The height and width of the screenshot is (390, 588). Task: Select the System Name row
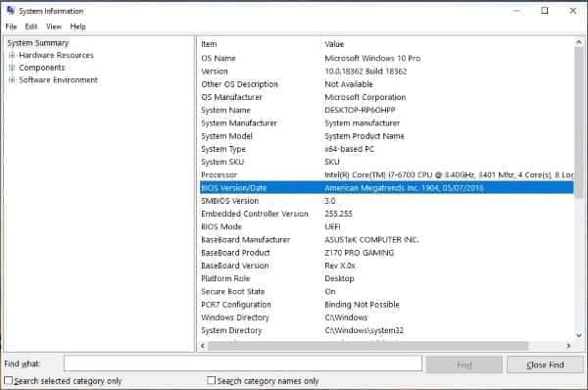pyautogui.click(x=386, y=111)
